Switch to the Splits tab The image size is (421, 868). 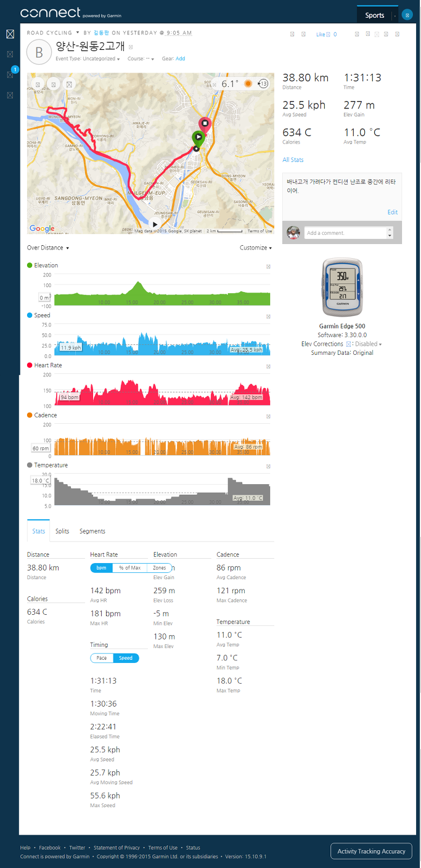(x=62, y=531)
